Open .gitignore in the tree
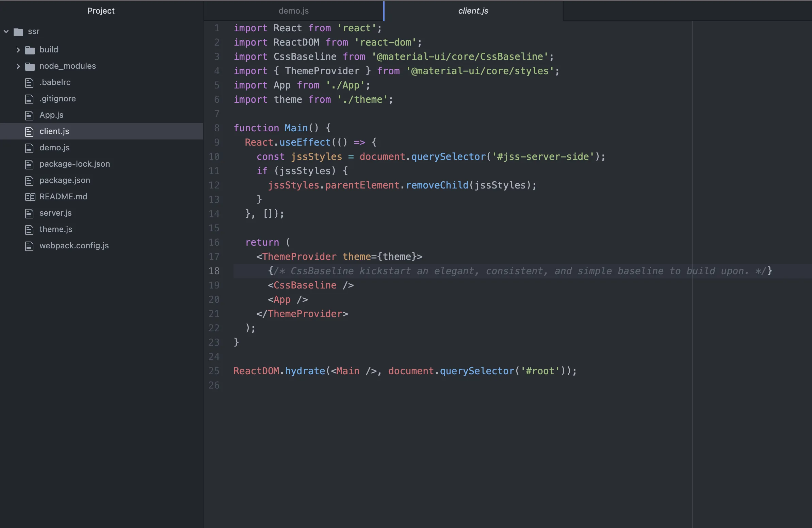 coord(57,99)
